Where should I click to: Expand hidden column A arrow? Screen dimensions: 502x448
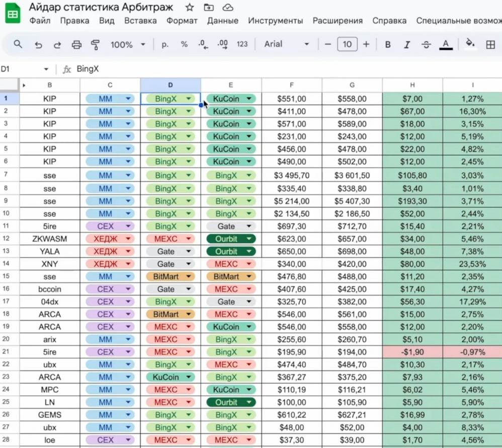coord(24,85)
